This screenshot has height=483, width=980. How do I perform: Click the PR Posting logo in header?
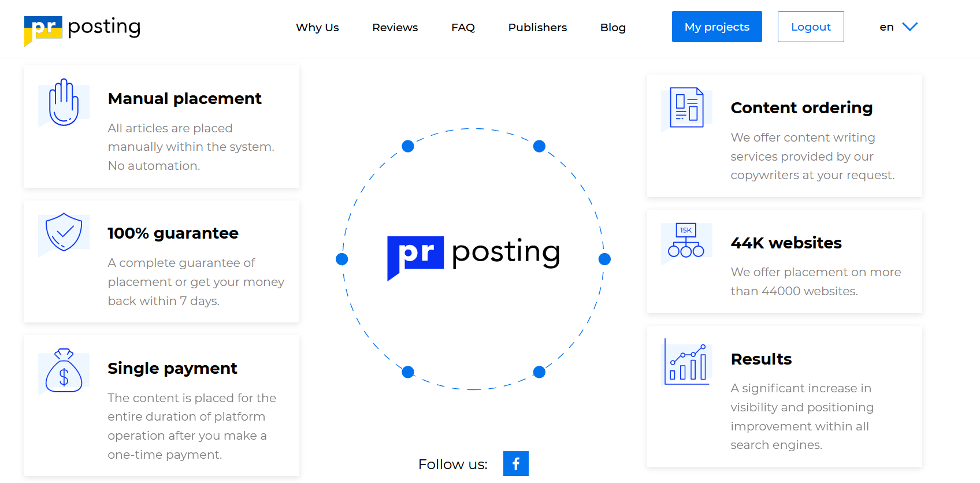tap(82, 30)
